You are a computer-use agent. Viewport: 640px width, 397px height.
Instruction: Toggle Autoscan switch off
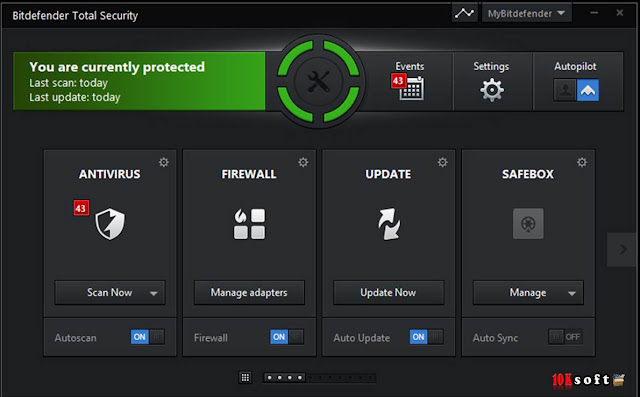coord(148,337)
